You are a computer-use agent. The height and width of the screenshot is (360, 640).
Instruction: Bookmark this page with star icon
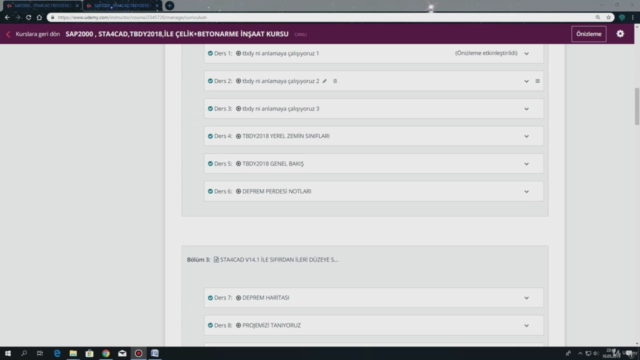coord(609,18)
